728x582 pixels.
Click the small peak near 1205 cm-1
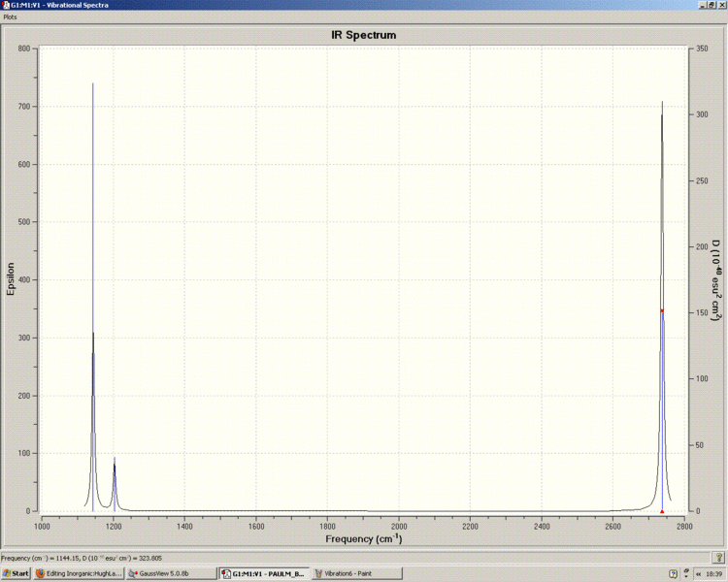[115, 483]
